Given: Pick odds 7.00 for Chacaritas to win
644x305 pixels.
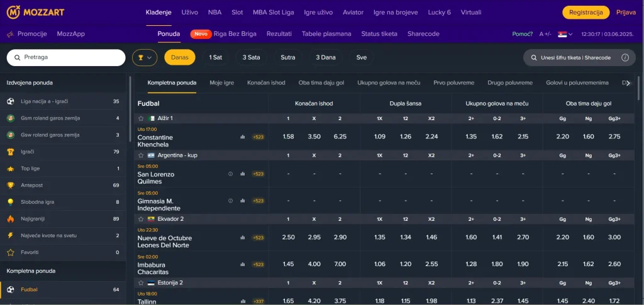Looking at the screenshot, I should (x=340, y=264).
